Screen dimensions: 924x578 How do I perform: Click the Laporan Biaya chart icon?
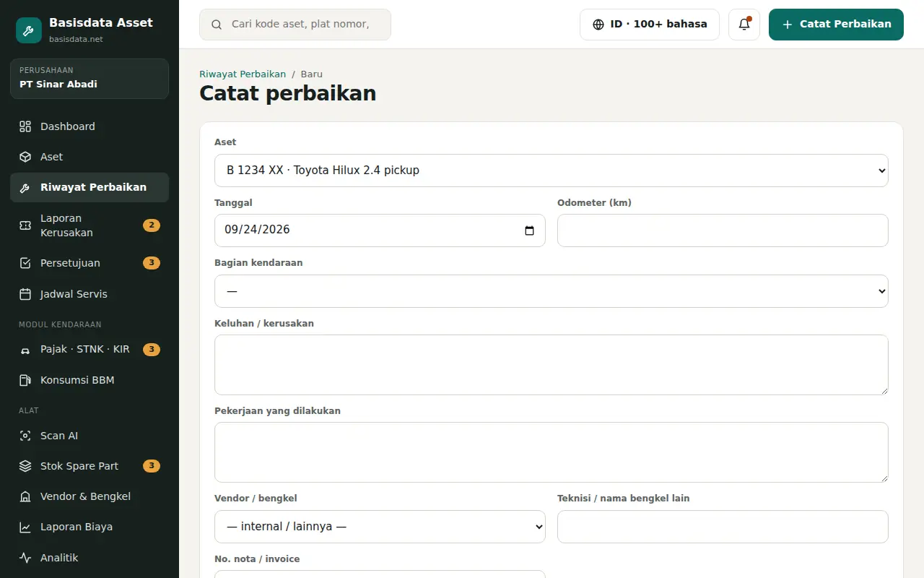point(25,527)
